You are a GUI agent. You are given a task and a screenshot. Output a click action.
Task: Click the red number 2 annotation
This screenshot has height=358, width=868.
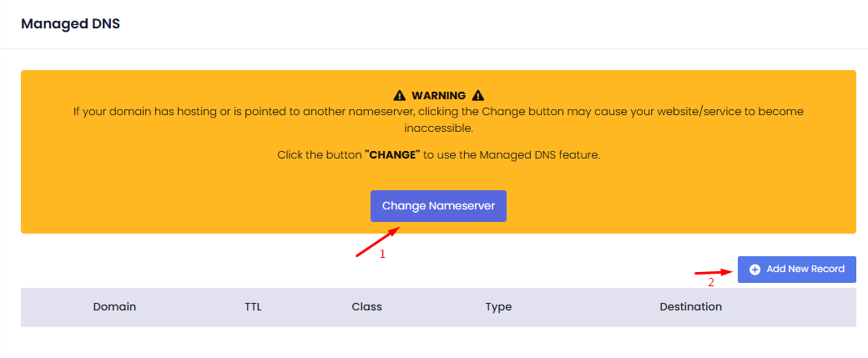[711, 283]
